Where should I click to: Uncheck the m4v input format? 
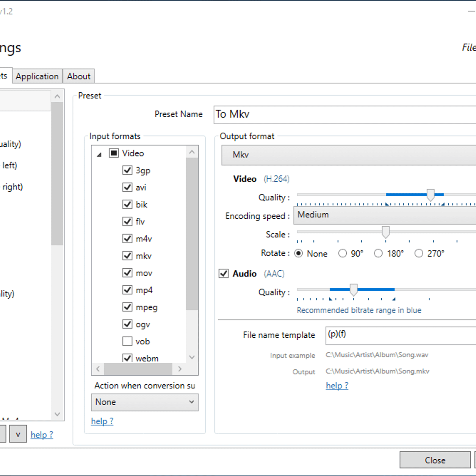(127, 239)
